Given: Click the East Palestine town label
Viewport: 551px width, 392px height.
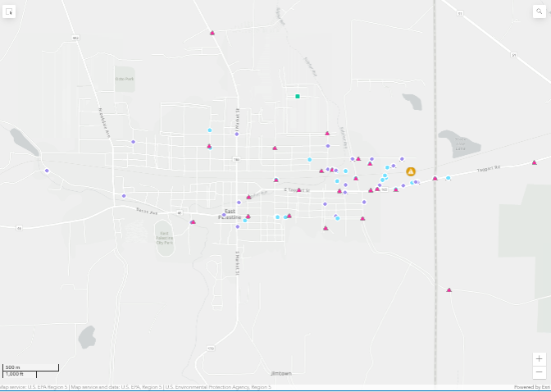Looking at the screenshot, I should (229, 213).
